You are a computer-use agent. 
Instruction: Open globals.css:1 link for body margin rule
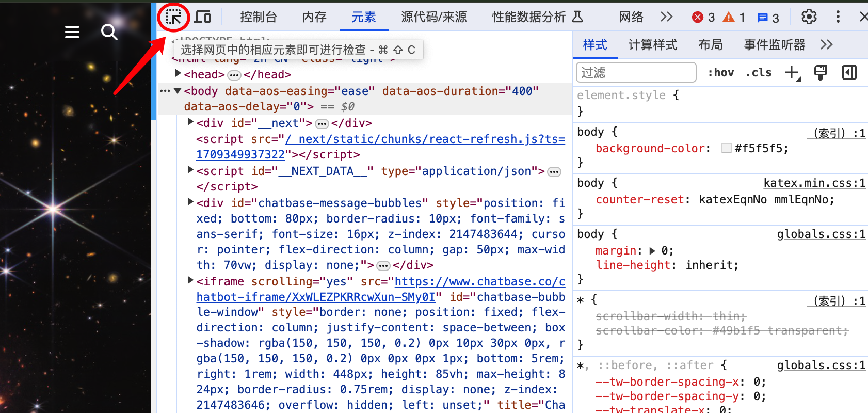(x=822, y=234)
